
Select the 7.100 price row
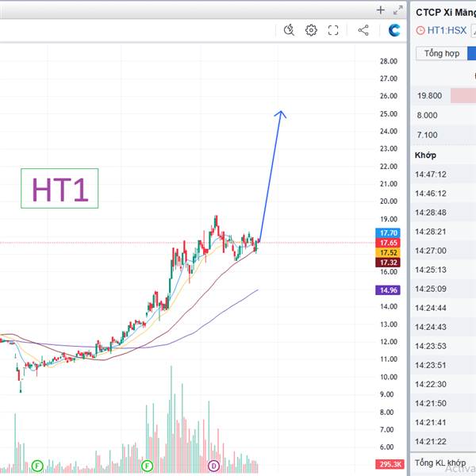[443, 135]
